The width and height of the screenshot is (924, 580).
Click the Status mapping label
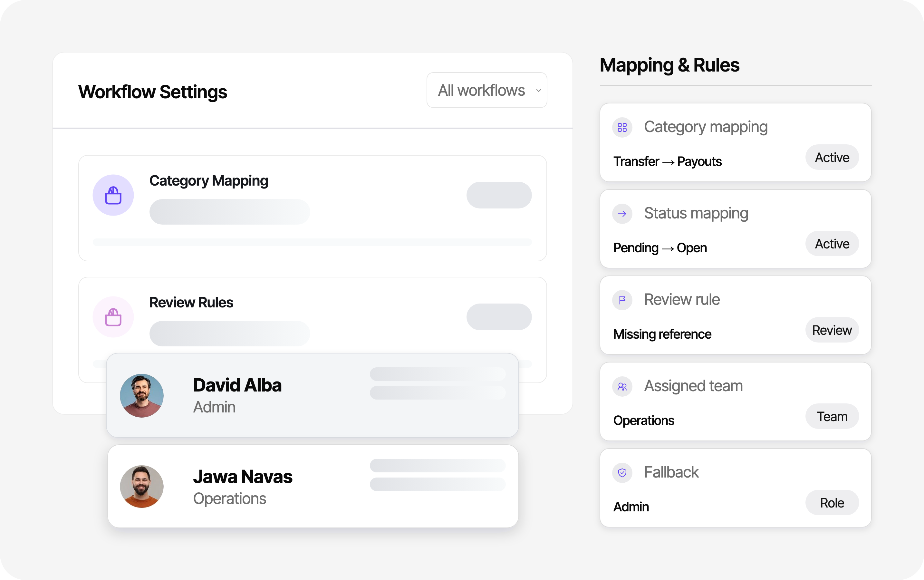coord(696,213)
